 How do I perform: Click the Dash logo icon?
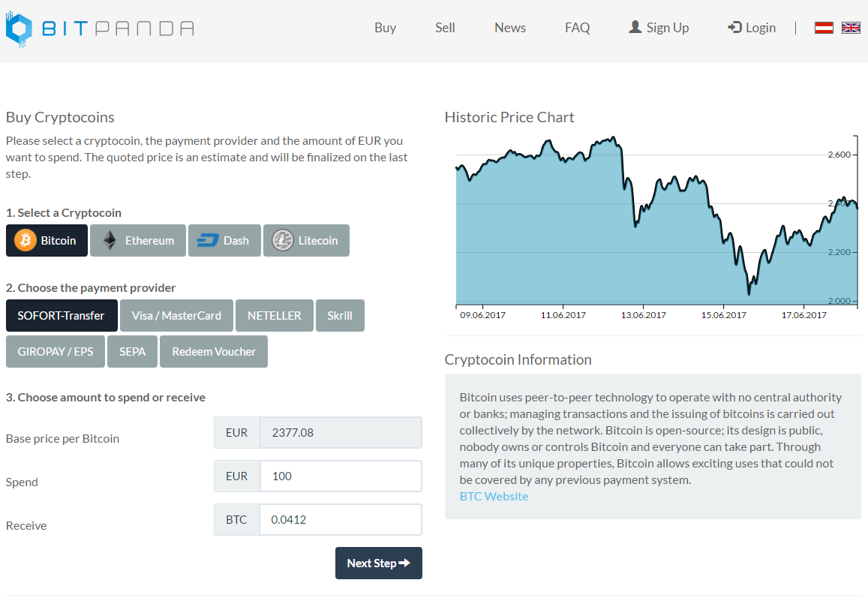[208, 240]
